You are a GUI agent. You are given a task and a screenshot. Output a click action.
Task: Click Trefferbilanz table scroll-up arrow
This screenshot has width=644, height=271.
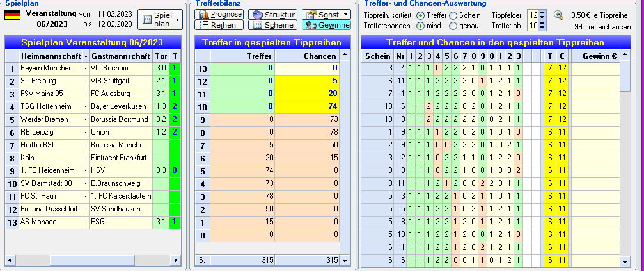[x=345, y=54]
